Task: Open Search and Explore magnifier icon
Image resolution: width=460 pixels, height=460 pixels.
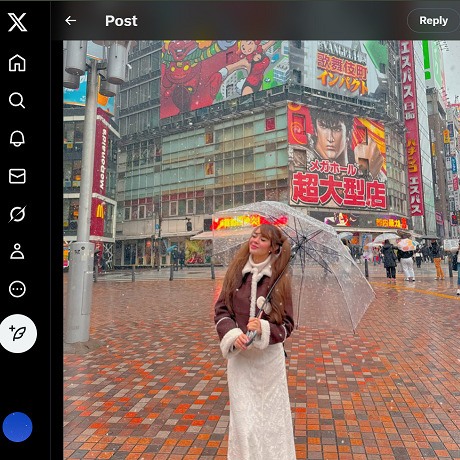Action: pyautogui.click(x=17, y=100)
